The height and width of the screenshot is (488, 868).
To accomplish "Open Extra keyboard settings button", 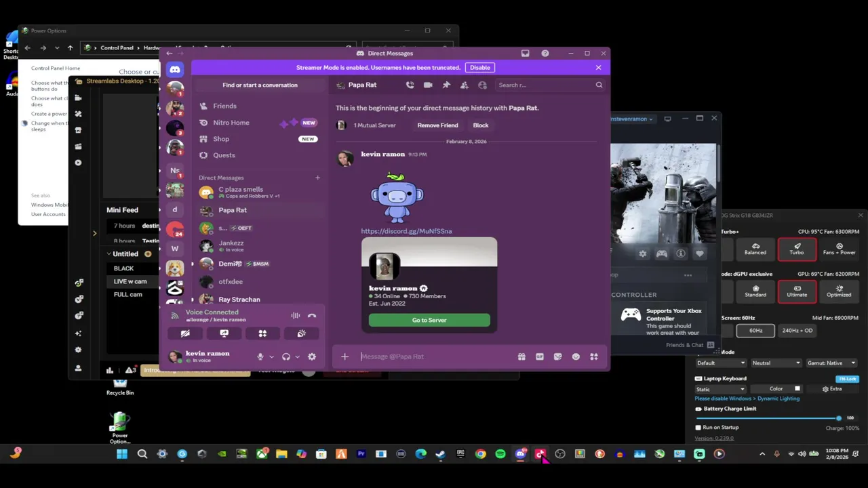I will click(832, 389).
